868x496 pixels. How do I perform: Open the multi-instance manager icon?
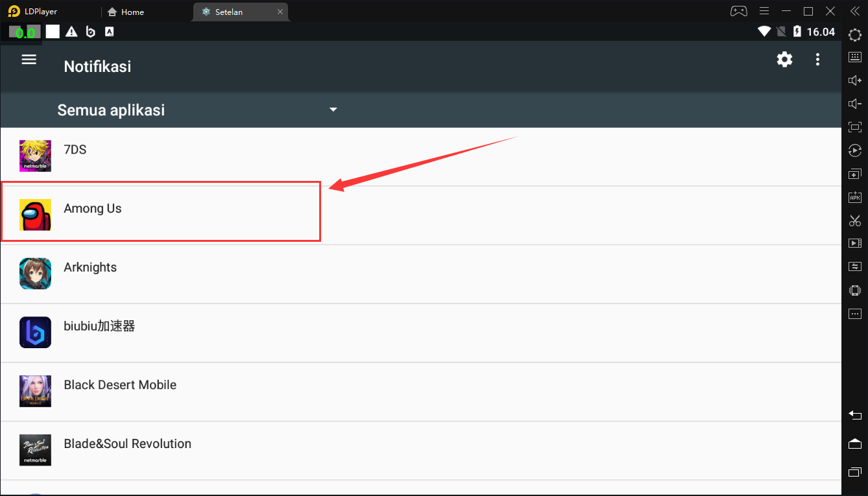[x=855, y=174]
